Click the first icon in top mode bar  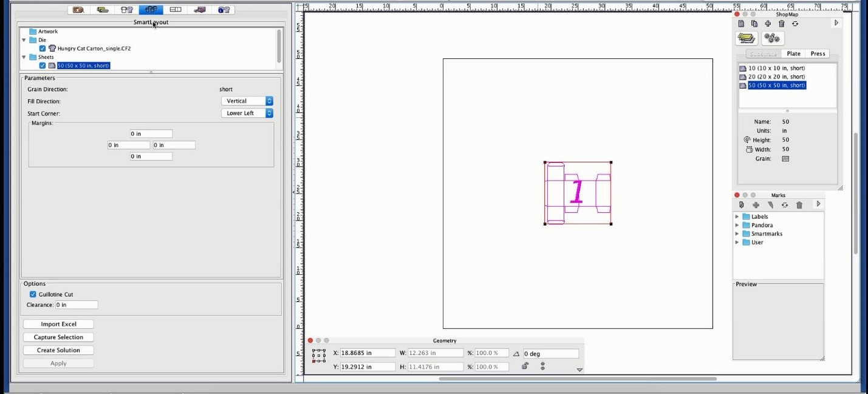point(78,10)
